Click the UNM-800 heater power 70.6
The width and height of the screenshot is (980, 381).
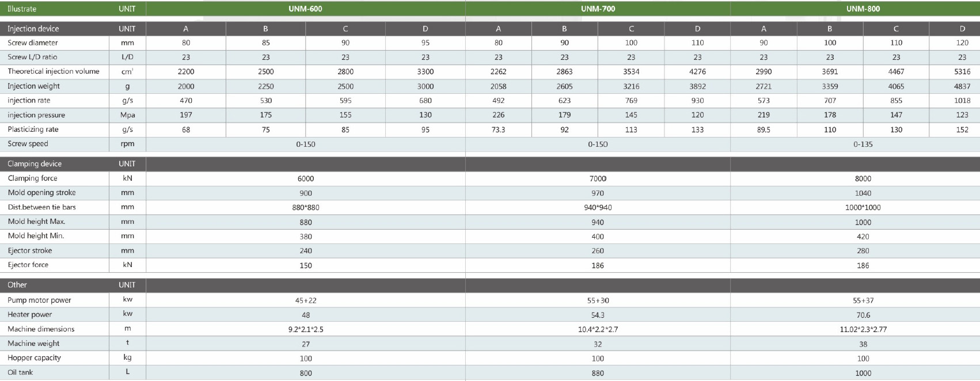(863, 315)
